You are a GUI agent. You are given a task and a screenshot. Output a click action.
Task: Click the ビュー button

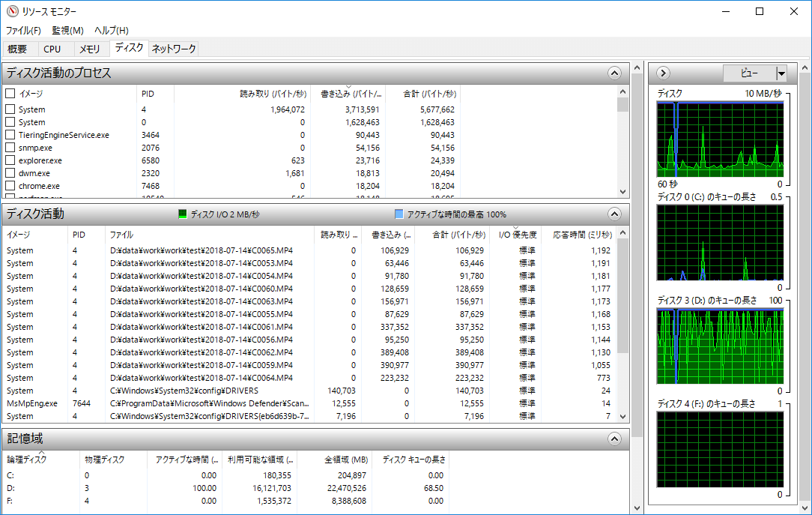(x=748, y=73)
